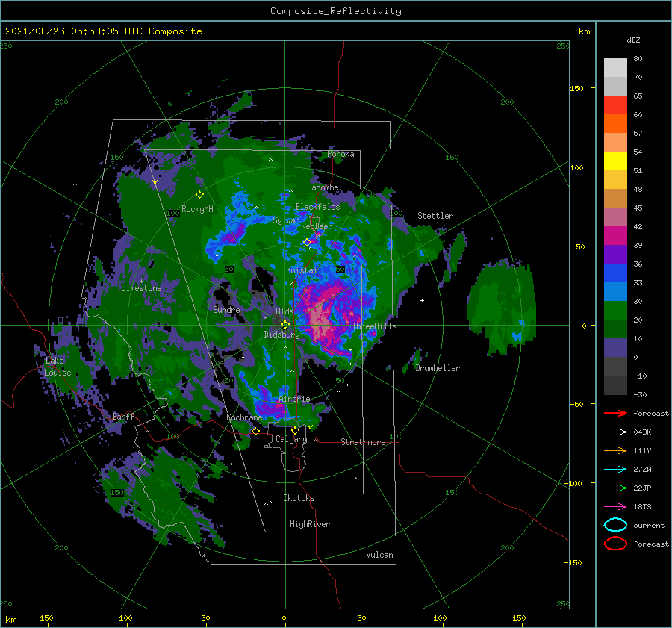Click the Innisfail city label

coord(302,270)
